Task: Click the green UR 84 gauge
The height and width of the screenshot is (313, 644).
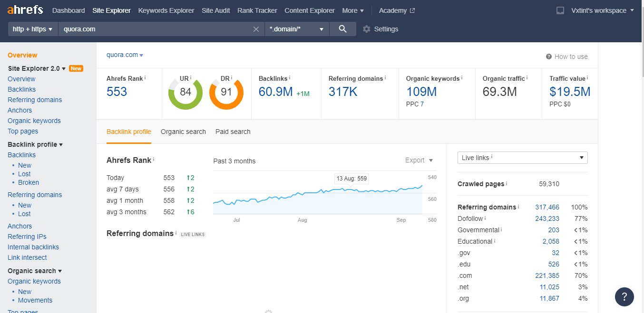Action: coord(185,93)
